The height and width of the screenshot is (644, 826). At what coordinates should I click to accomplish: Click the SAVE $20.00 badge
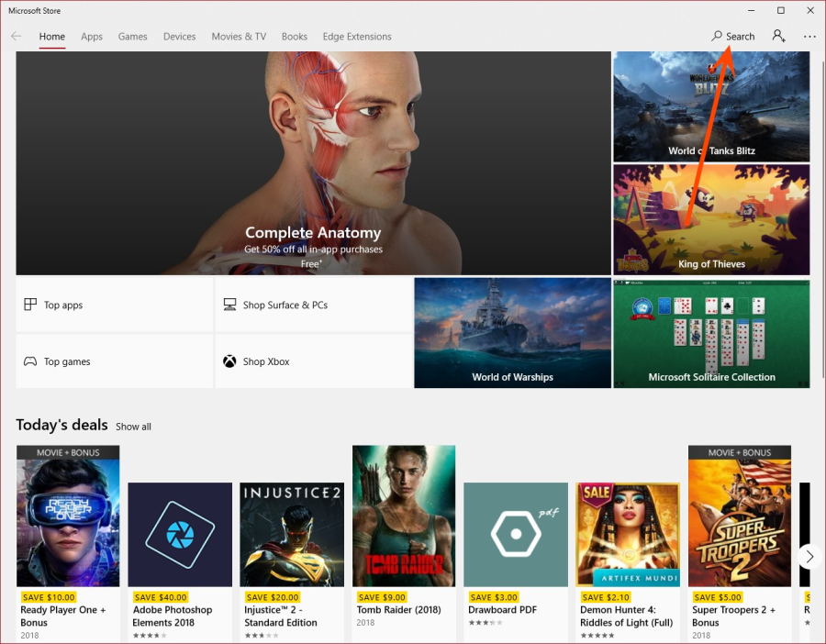pos(273,597)
